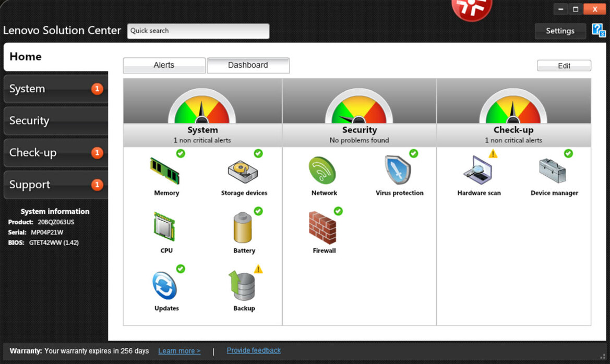The width and height of the screenshot is (610, 364).
Task: Click the green check badge on Memory
Action: click(x=181, y=153)
